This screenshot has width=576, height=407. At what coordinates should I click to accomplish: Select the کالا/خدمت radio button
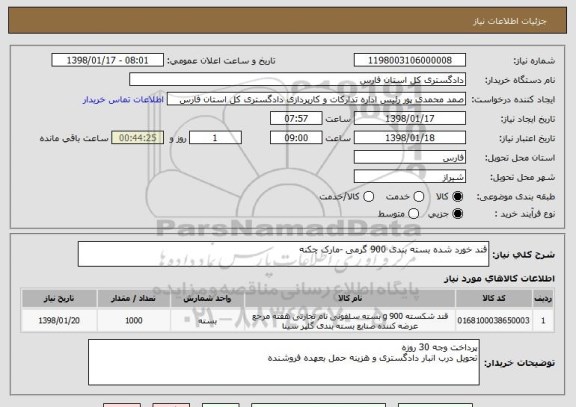[368, 197]
